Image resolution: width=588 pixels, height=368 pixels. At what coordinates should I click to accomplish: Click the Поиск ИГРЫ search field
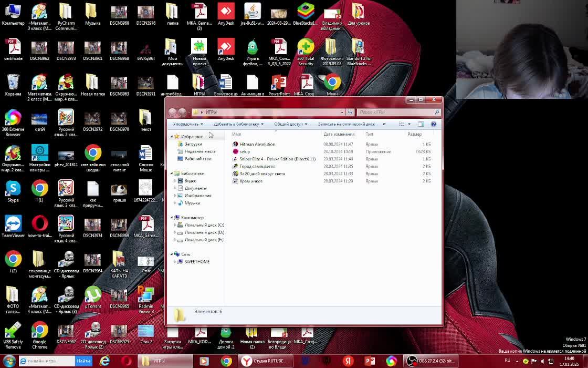point(395,112)
